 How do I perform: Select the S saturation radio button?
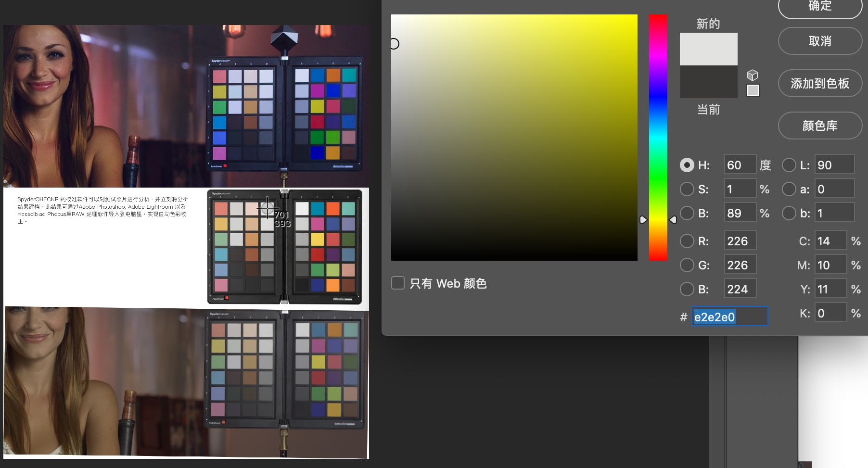[x=687, y=189]
